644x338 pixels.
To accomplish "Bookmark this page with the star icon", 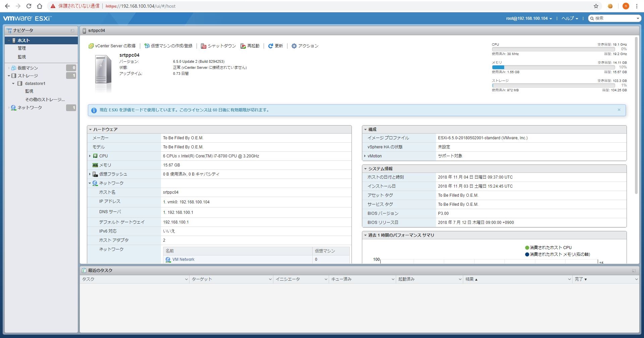I will tap(596, 6).
